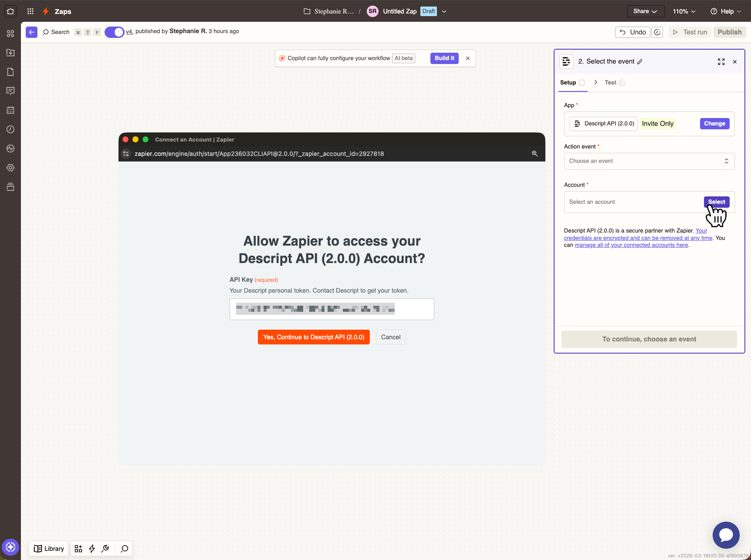Screen dimensions: 751x560
Task: Open the zoom level 110% dropdown
Action: [683, 11]
